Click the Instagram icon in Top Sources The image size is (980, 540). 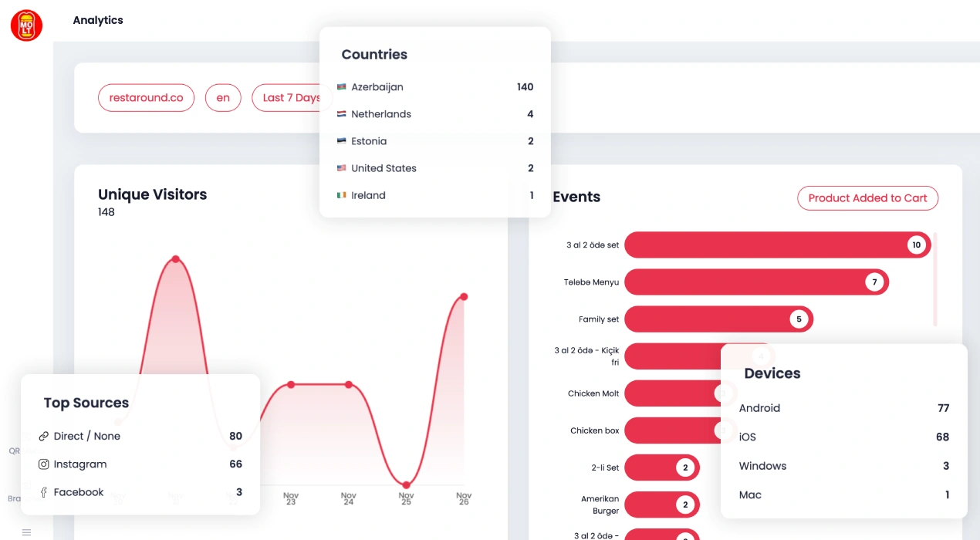(44, 464)
